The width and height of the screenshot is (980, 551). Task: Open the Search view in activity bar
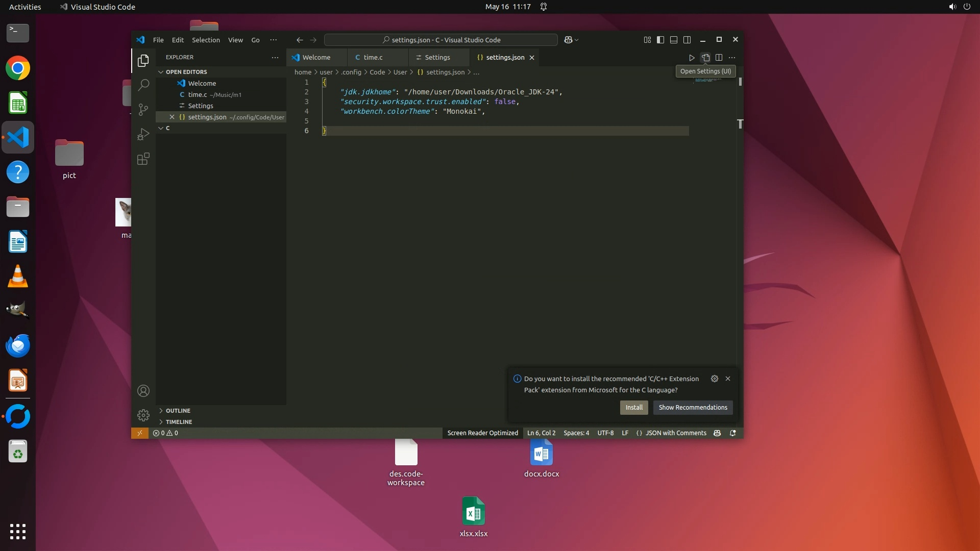pos(143,85)
